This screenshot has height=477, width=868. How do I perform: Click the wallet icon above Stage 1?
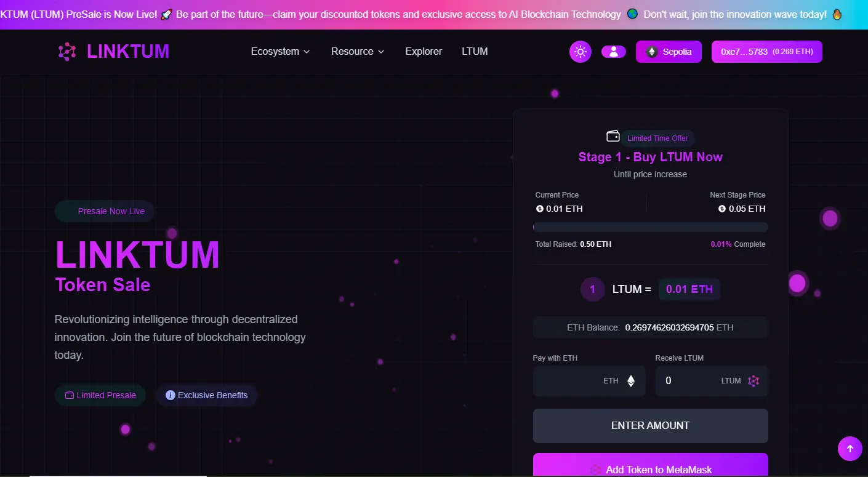[x=613, y=136]
